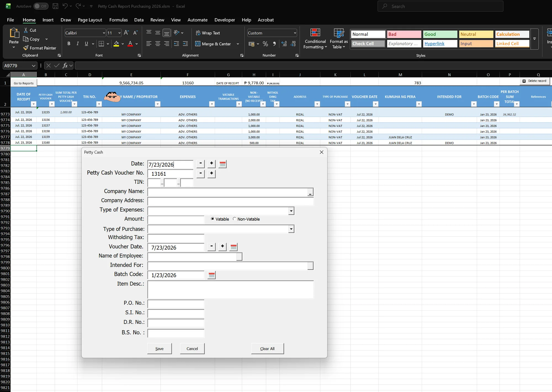
Task: Apply the Good cell style
Action: 440,34
